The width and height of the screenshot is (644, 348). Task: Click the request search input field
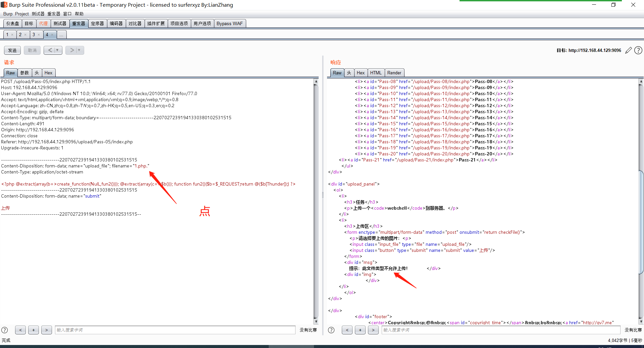pos(175,330)
